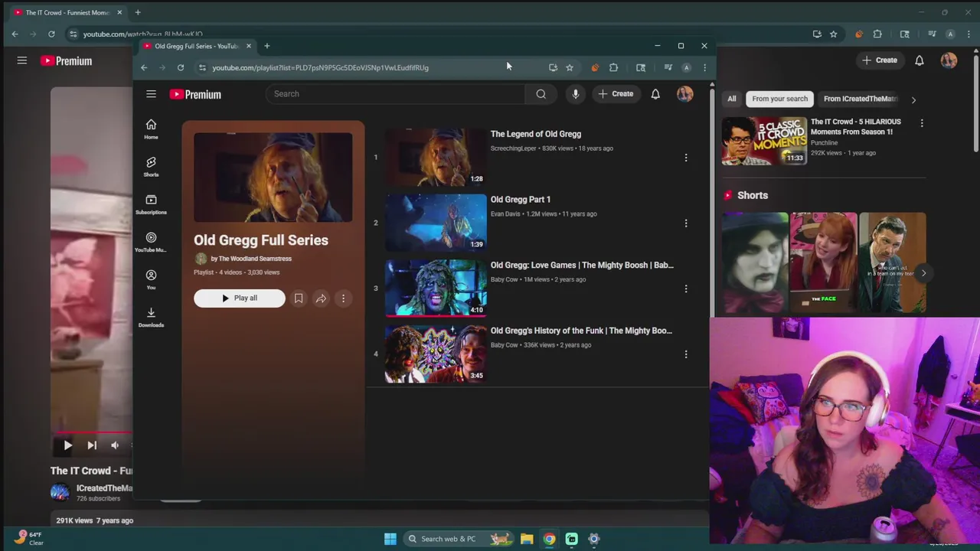Open the You section in the sidebar
This screenshot has width=980, height=551.
click(151, 279)
